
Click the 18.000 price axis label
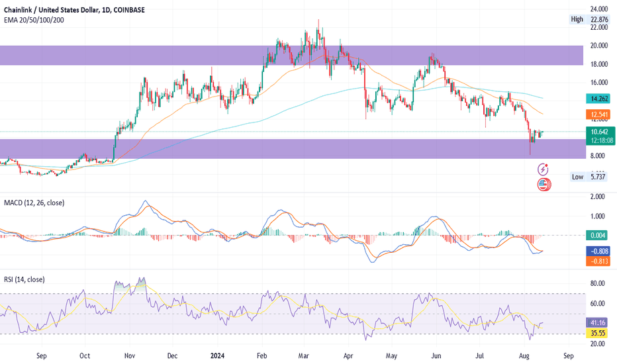point(599,64)
